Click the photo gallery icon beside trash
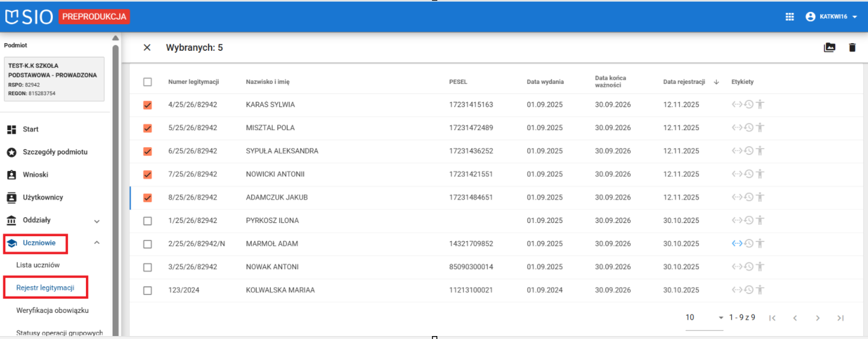Viewport: 868px width, 339px height. [829, 47]
